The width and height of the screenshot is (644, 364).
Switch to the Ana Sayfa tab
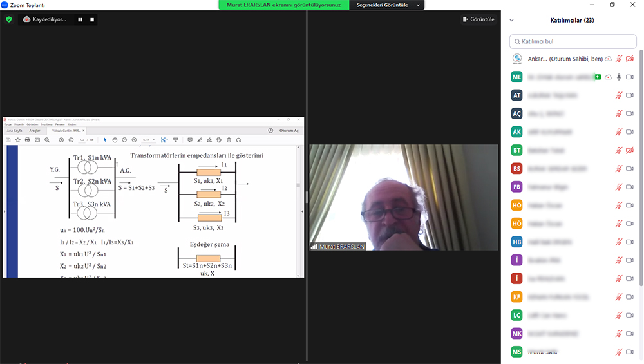click(x=14, y=131)
